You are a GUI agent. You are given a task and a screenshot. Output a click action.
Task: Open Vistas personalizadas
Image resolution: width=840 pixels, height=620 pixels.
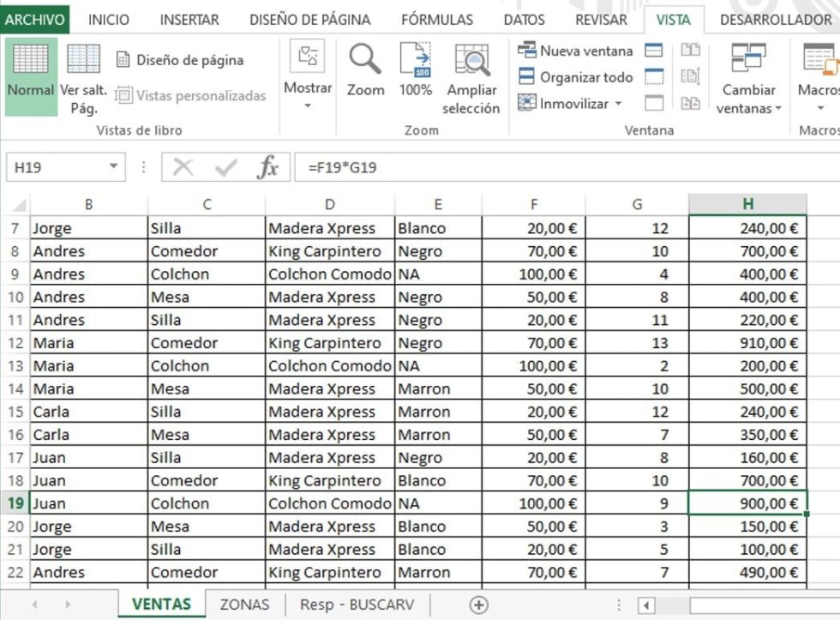coord(190,95)
